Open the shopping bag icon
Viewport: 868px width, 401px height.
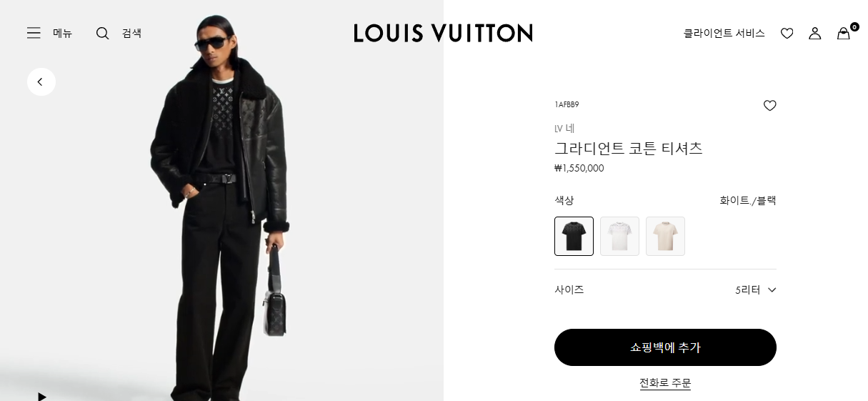tap(844, 33)
